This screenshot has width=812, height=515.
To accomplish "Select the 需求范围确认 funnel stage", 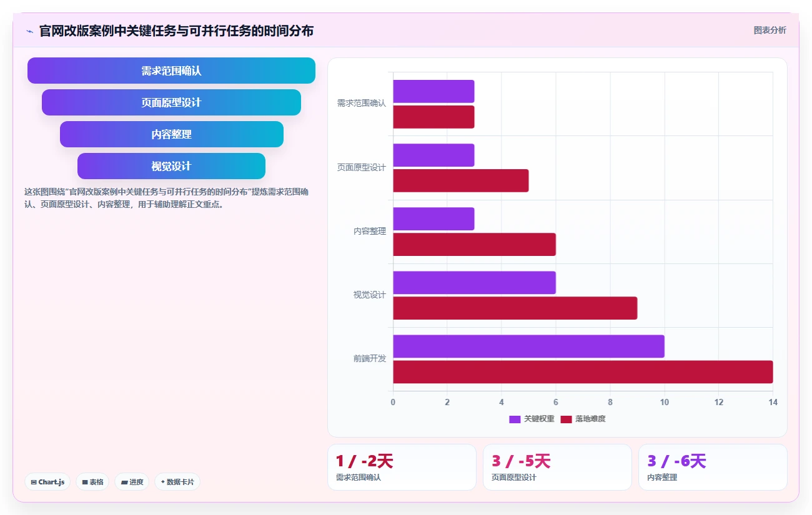I will 171,71.
